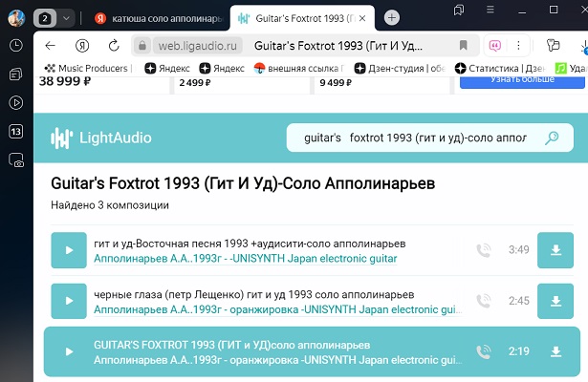Maximize the browser window

554,10
